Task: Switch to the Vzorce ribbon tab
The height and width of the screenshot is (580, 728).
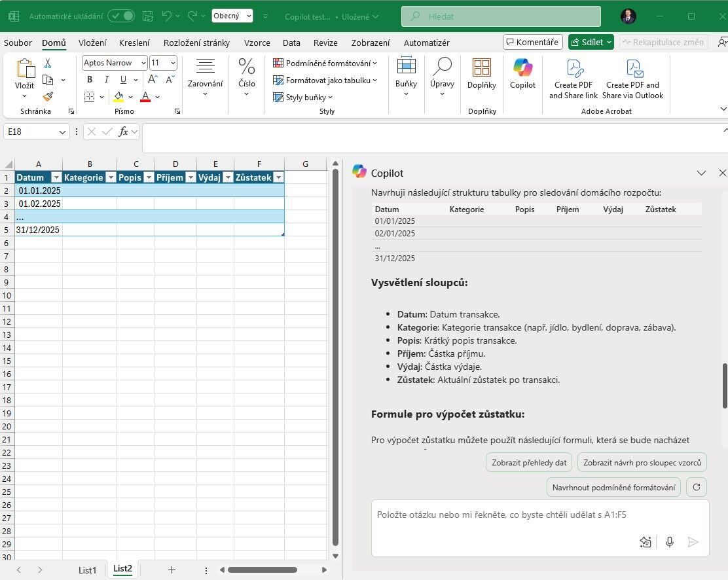Action: 257,43
